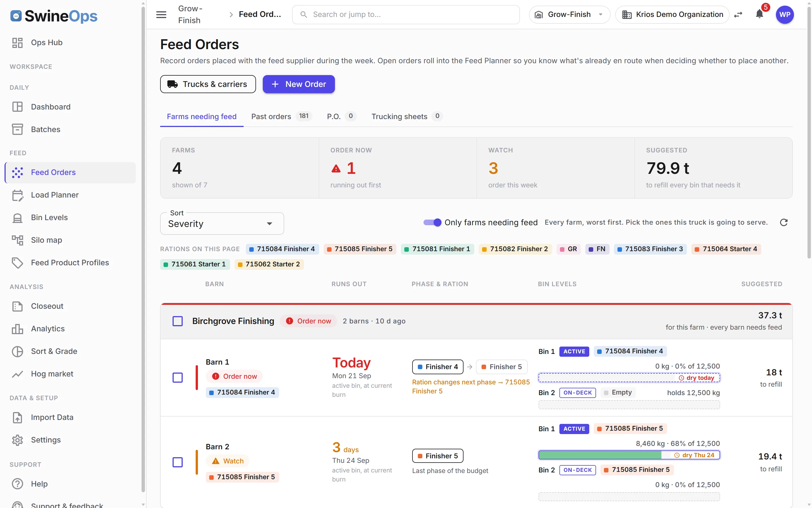Image resolution: width=812 pixels, height=508 pixels.
Task: Check the Barn 2 row checkbox
Action: (178, 462)
